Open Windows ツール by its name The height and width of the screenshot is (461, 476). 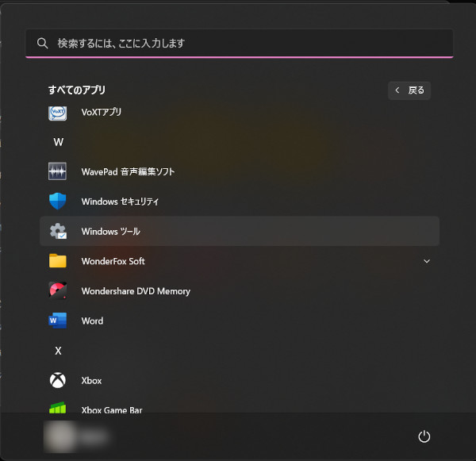point(111,232)
